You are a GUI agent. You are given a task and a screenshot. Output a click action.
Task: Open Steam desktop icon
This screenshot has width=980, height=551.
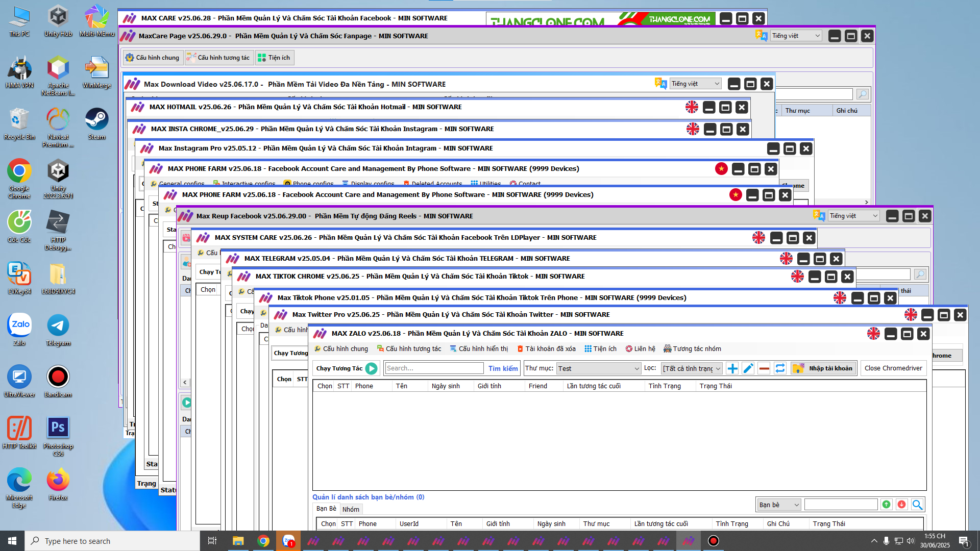[96, 123]
